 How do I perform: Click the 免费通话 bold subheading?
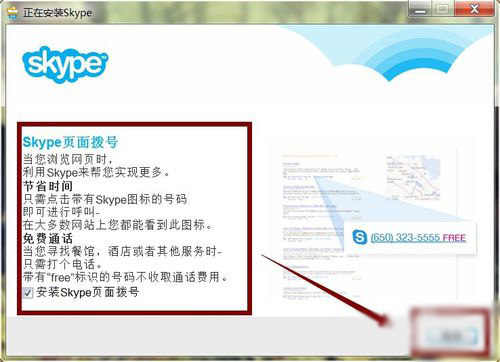pos(48,238)
